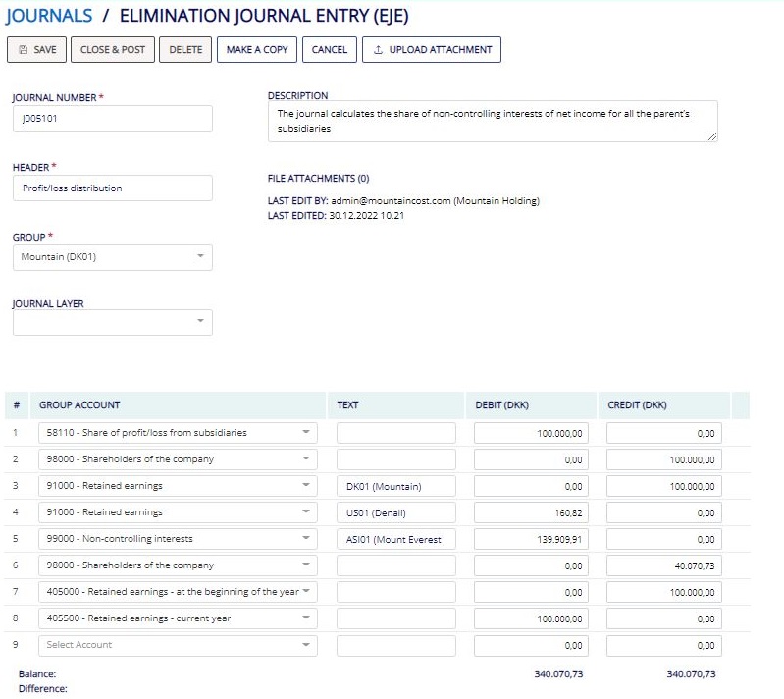
Task: Open the Journals breadcrumb link
Action: click(49, 16)
